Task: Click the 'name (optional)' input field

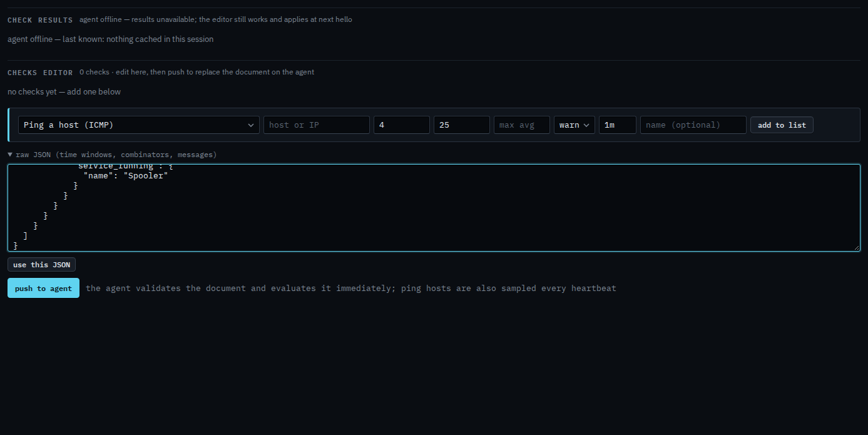Action: pos(693,125)
